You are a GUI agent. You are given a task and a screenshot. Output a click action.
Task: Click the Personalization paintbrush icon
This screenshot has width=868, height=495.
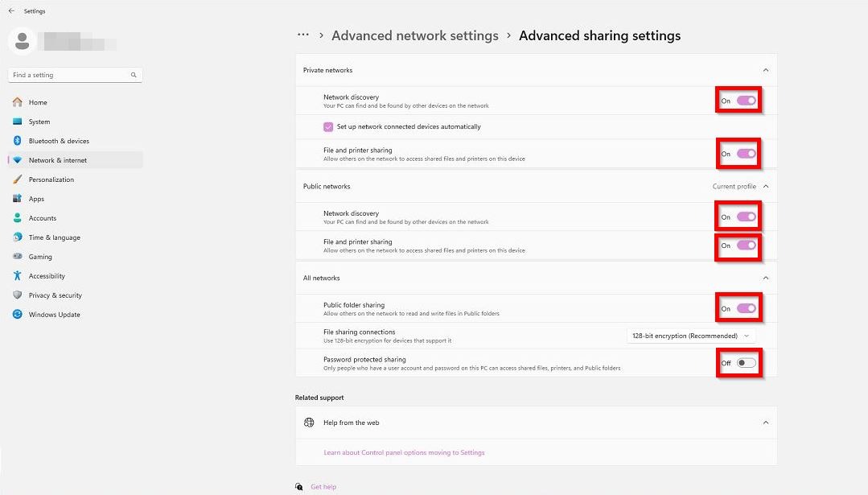tap(18, 179)
